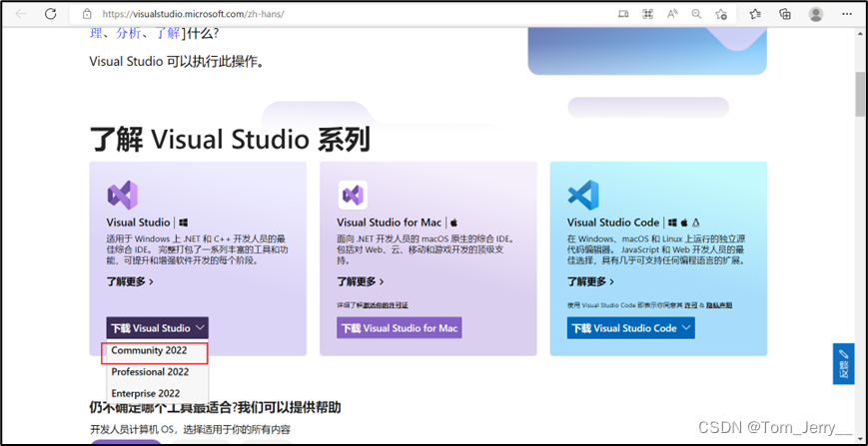The image size is (868, 446).
Task: Open 了解更多 under Visual Studio Code
Action: point(590,281)
